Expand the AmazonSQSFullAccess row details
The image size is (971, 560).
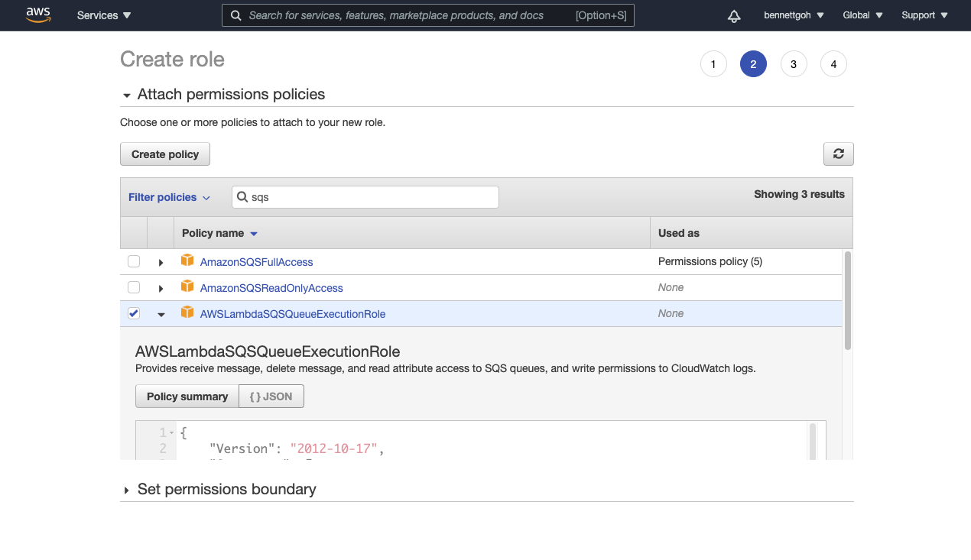point(161,261)
